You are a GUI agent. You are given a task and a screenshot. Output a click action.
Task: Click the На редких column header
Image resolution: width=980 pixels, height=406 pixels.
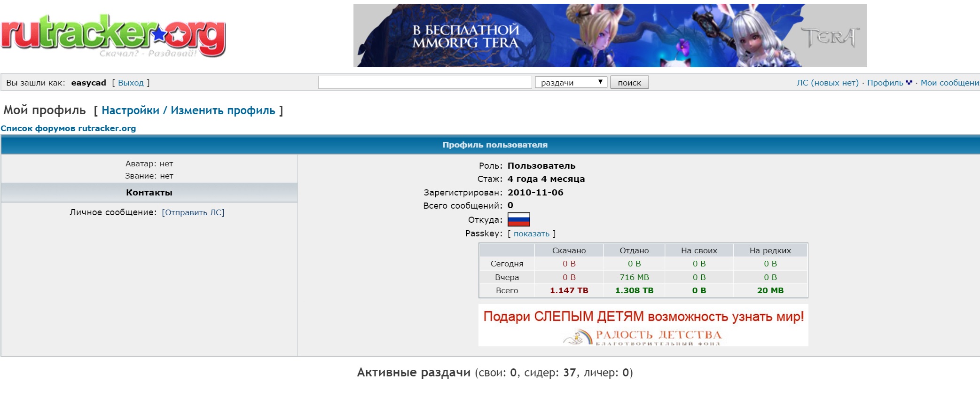click(x=770, y=250)
